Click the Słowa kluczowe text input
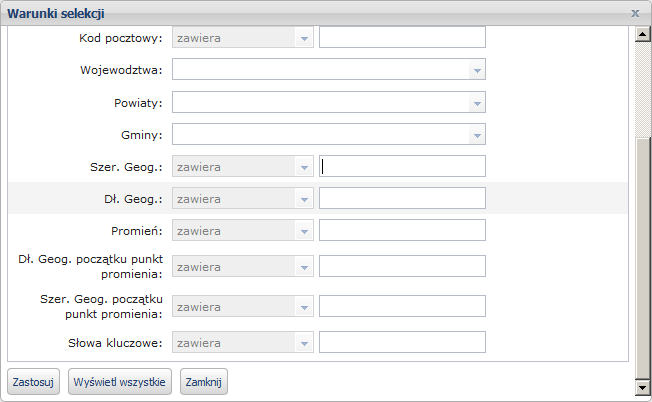 [x=402, y=343]
